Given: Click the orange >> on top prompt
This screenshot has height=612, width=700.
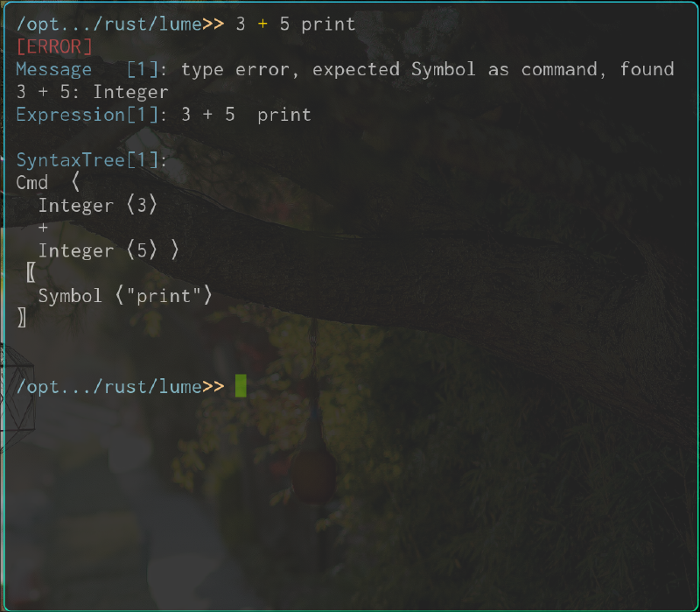Looking at the screenshot, I should (x=213, y=25).
